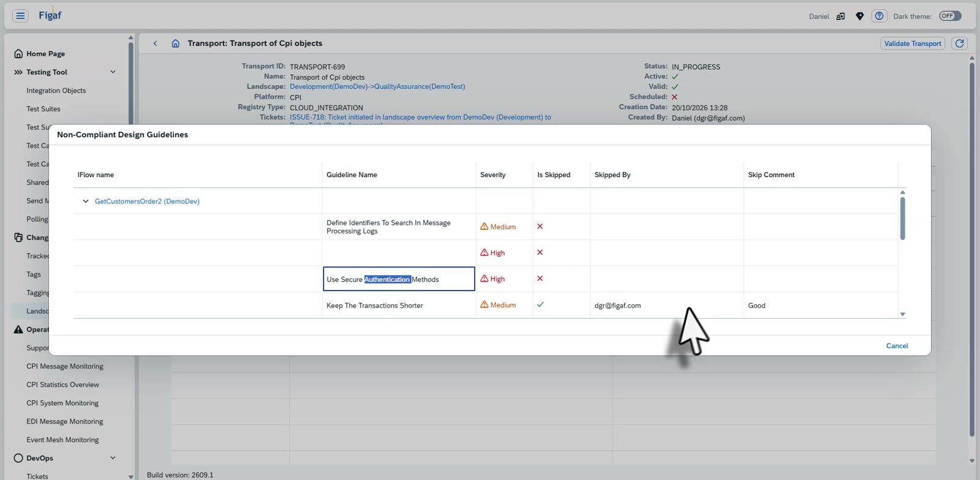Expand the DevOps section chevron

click(113, 458)
